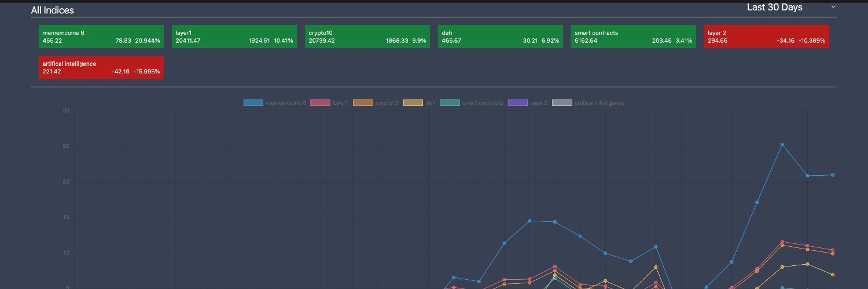The width and height of the screenshot is (868, 289).
Task: Toggle layer 2 purple legend swatch
Action: (x=518, y=103)
